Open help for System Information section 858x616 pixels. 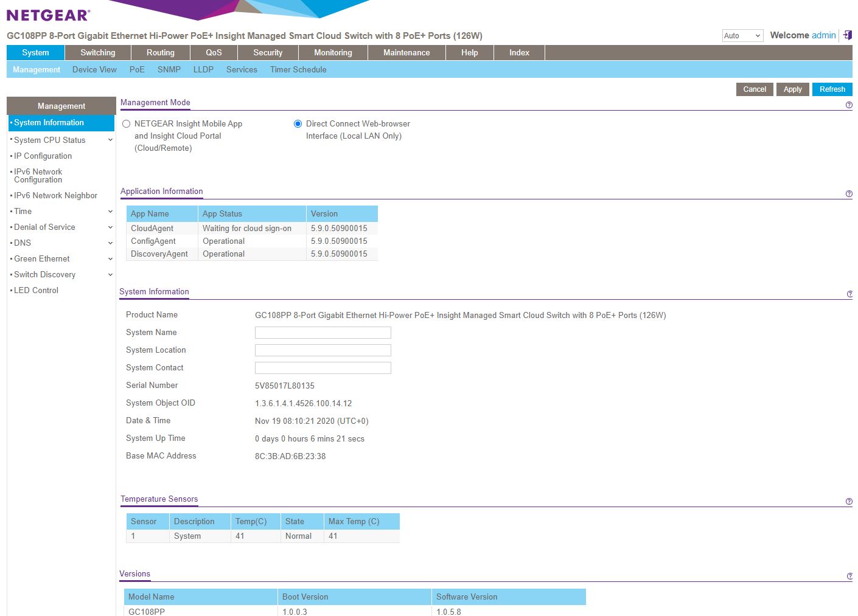click(849, 294)
